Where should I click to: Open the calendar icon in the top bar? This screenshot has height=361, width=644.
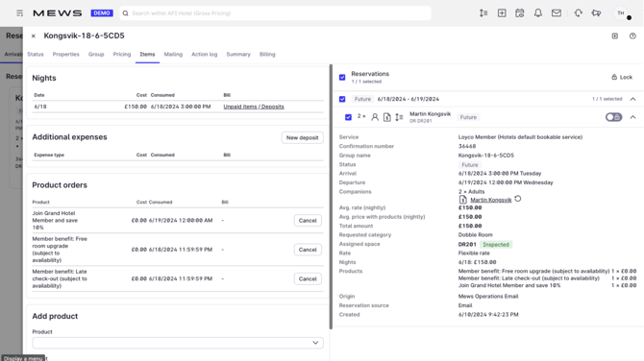[x=520, y=13]
